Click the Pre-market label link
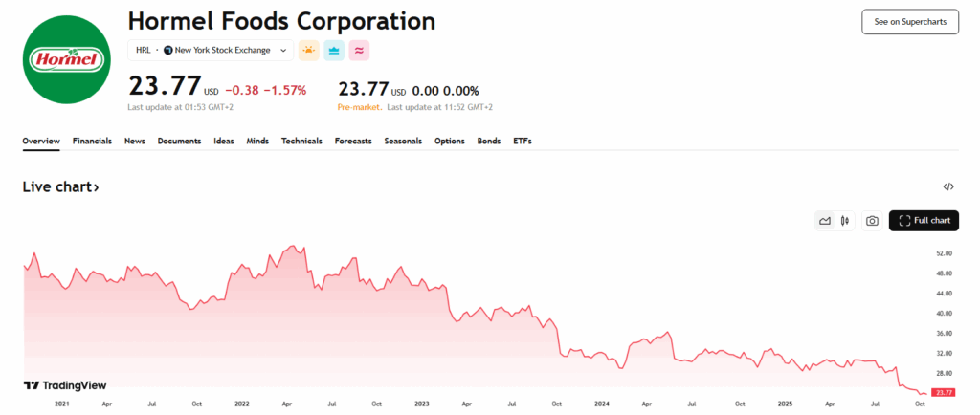This screenshot has height=415, width=980. 360,107
